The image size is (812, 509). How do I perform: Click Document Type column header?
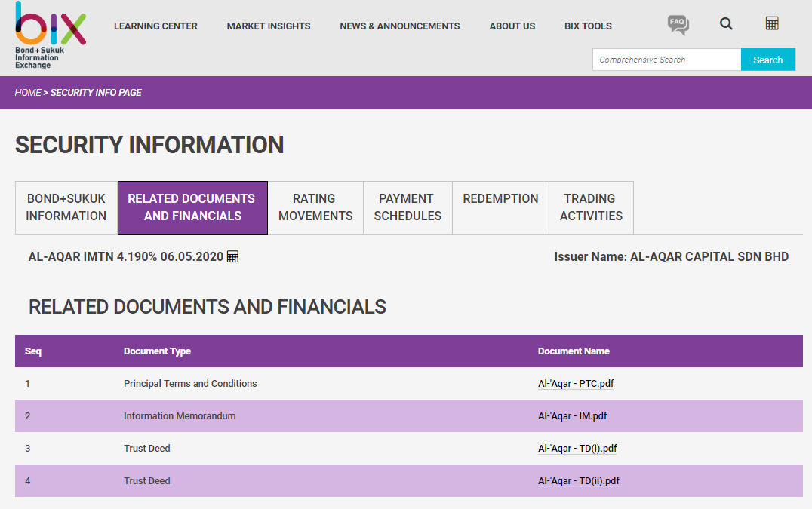[157, 351]
